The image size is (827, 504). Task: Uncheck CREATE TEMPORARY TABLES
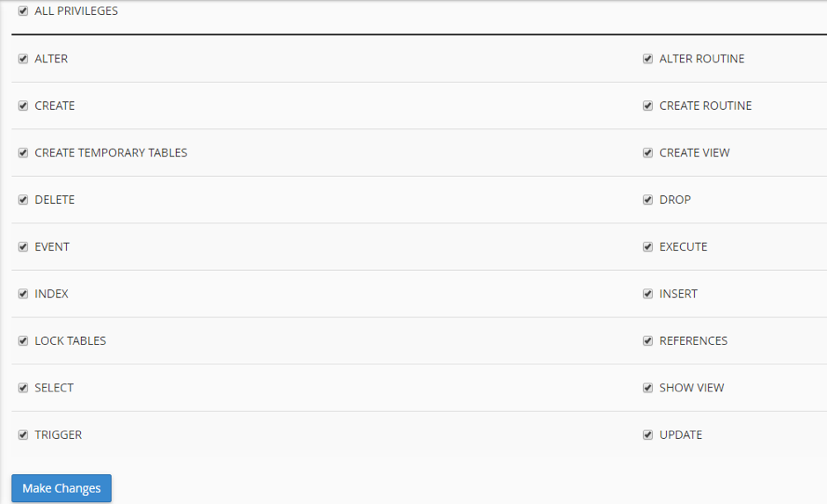pyautogui.click(x=23, y=153)
